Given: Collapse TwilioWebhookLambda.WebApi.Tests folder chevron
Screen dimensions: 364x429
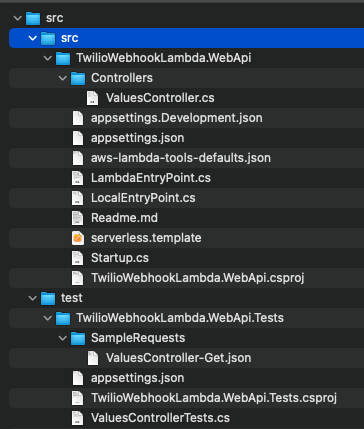Looking at the screenshot, I should [48, 318].
